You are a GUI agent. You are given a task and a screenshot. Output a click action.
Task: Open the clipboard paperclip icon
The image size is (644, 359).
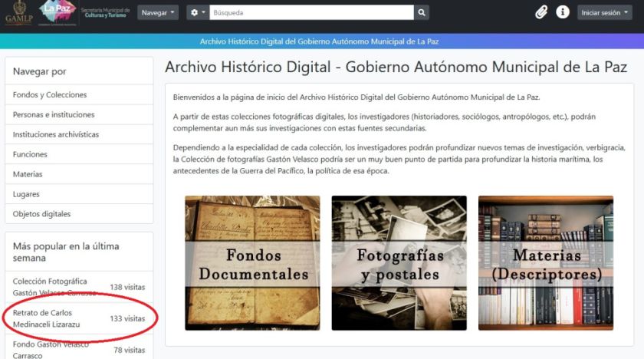click(x=541, y=12)
